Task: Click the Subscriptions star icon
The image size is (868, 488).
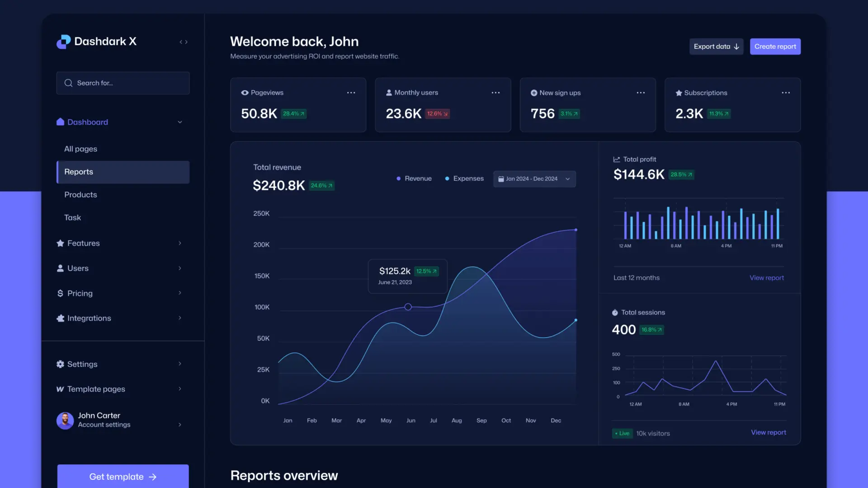Action: [679, 92]
